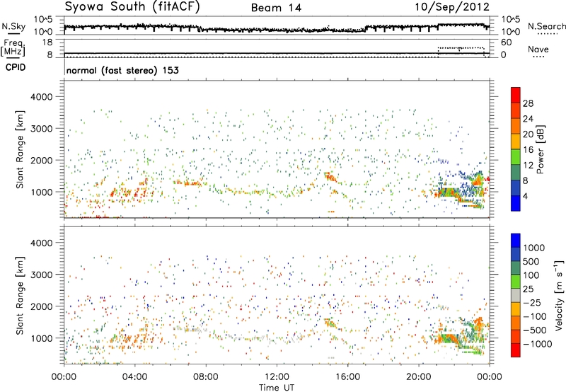Click the time axis label '04:00'
The height and width of the screenshot is (392, 566).
[135, 377]
